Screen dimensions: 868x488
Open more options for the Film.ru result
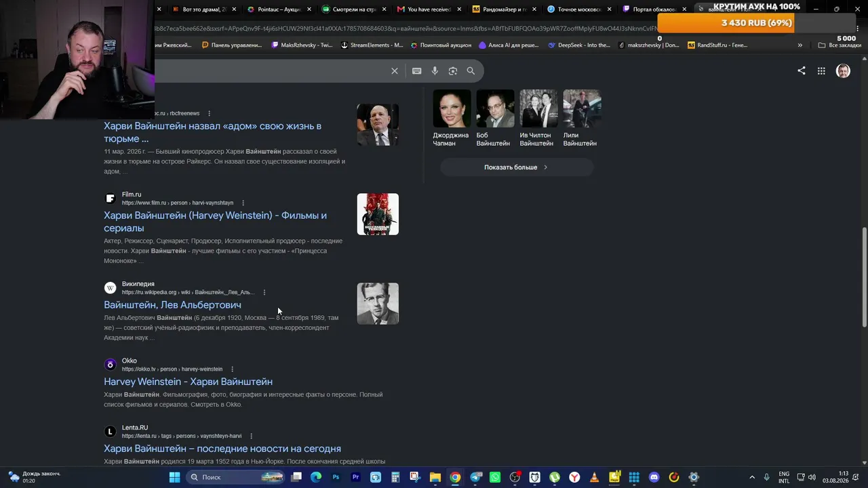pos(243,203)
